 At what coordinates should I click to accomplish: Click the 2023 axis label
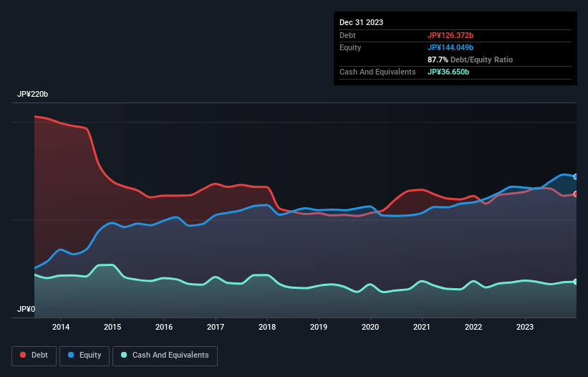tap(525, 327)
